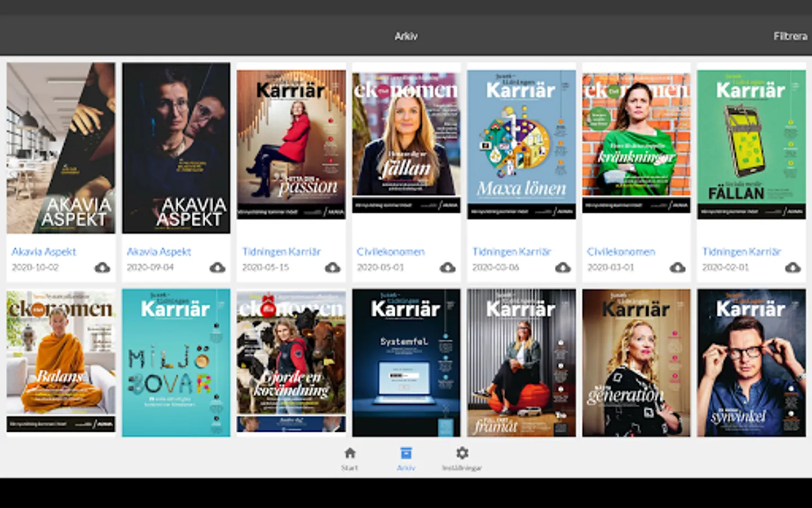Click the date text 2020-03-06

click(495, 268)
